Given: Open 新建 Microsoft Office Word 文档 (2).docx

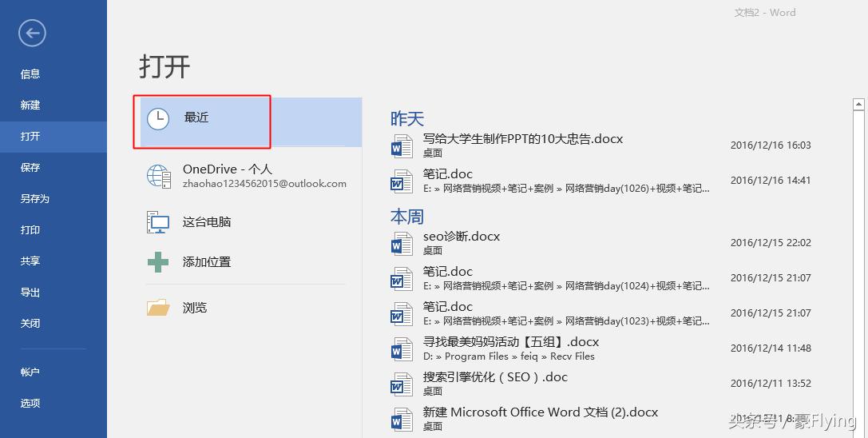Looking at the screenshot, I should point(541,412).
